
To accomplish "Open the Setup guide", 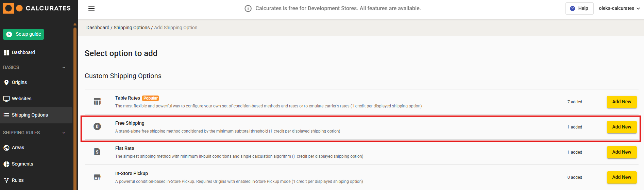I will (23, 34).
